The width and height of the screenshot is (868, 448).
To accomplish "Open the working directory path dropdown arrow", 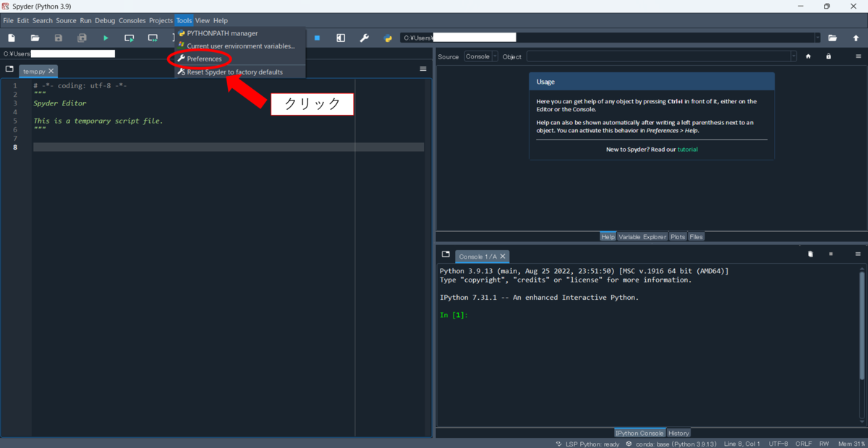I will coord(817,38).
